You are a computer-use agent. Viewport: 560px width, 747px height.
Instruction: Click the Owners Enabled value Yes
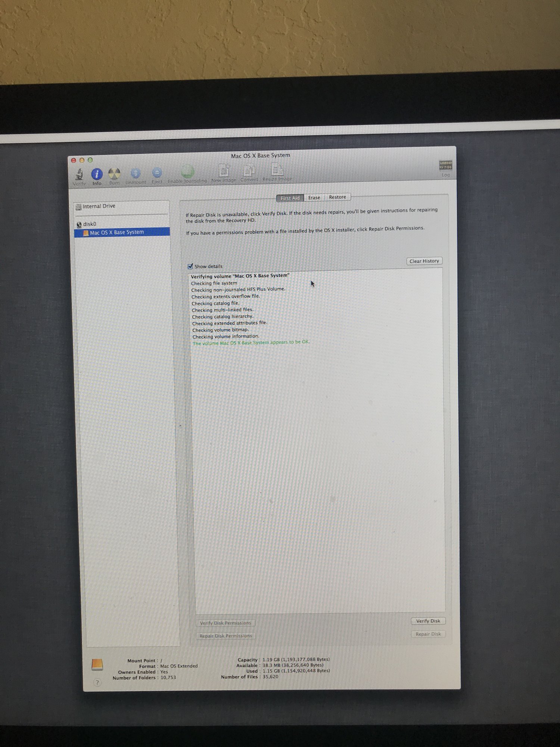click(164, 672)
